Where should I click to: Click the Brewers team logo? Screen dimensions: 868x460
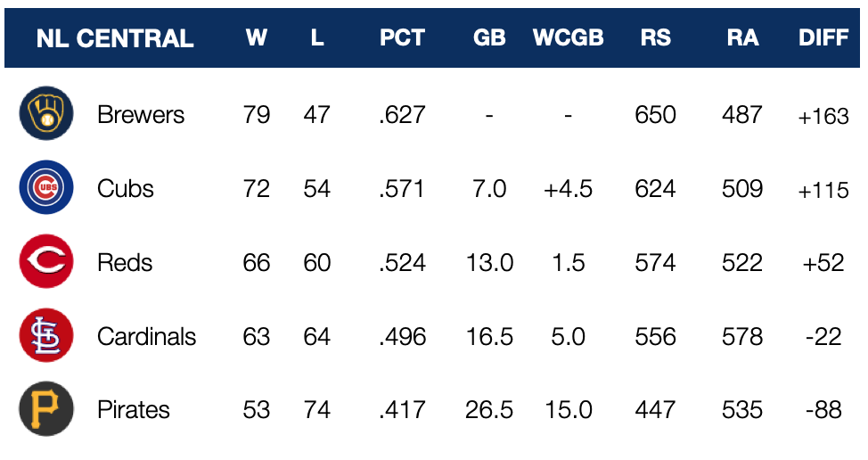tap(45, 115)
